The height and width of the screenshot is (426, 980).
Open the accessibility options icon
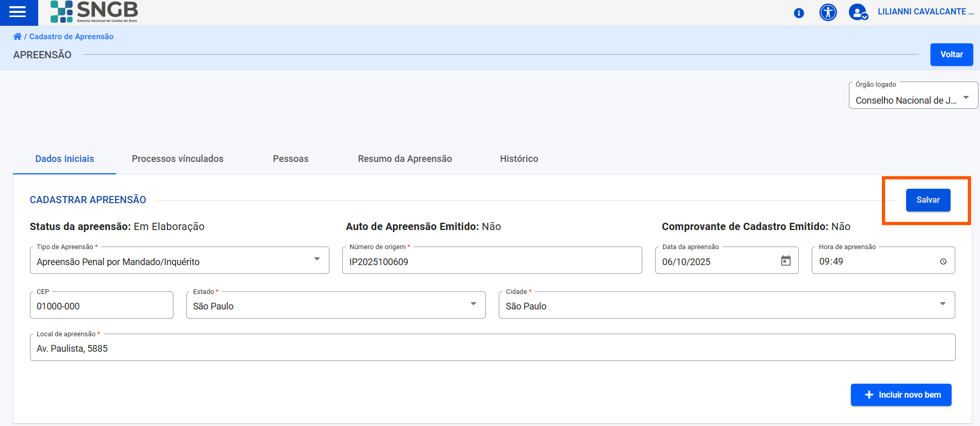[828, 12]
